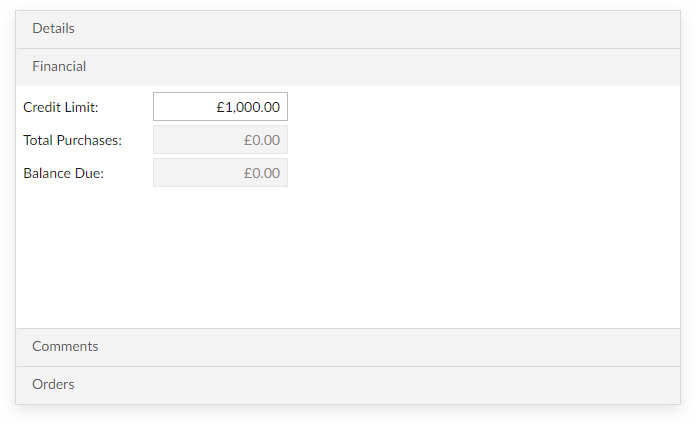Collapse the Financial accordion section
Viewport: 696px width, 425px height.
click(x=348, y=67)
